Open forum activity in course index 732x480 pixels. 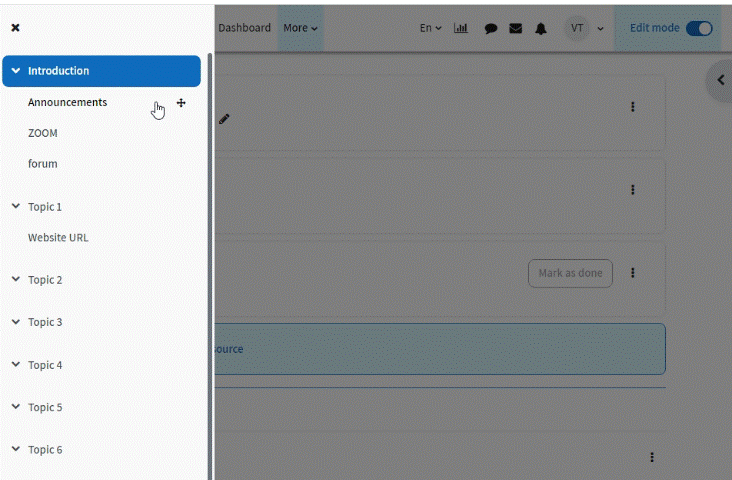[42, 164]
